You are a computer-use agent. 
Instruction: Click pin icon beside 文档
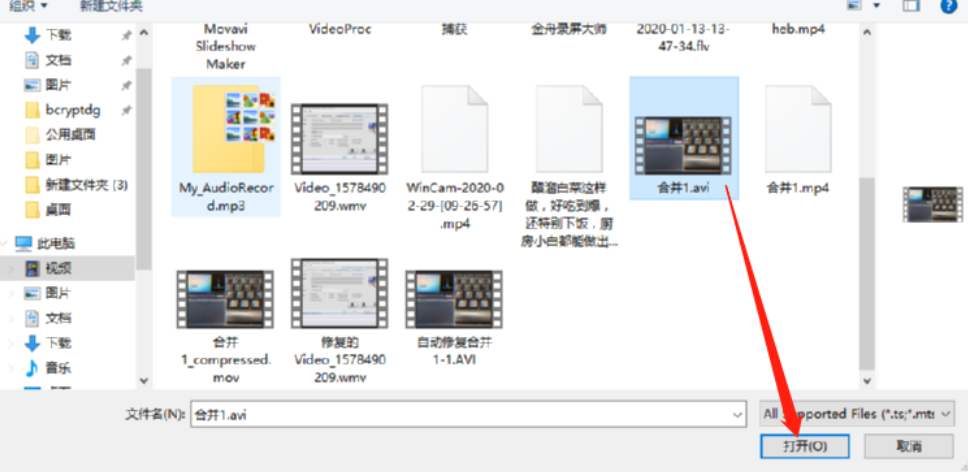[126, 60]
